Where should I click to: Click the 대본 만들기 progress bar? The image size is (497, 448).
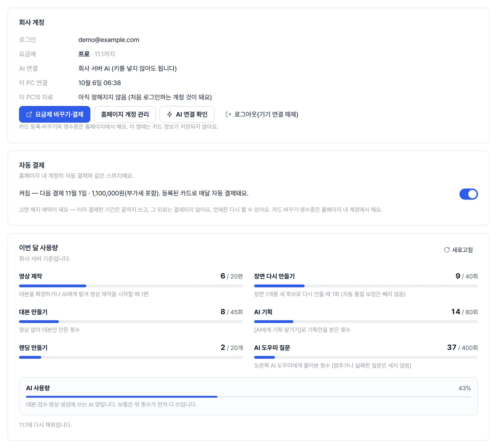pyautogui.click(x=131, y=322)
